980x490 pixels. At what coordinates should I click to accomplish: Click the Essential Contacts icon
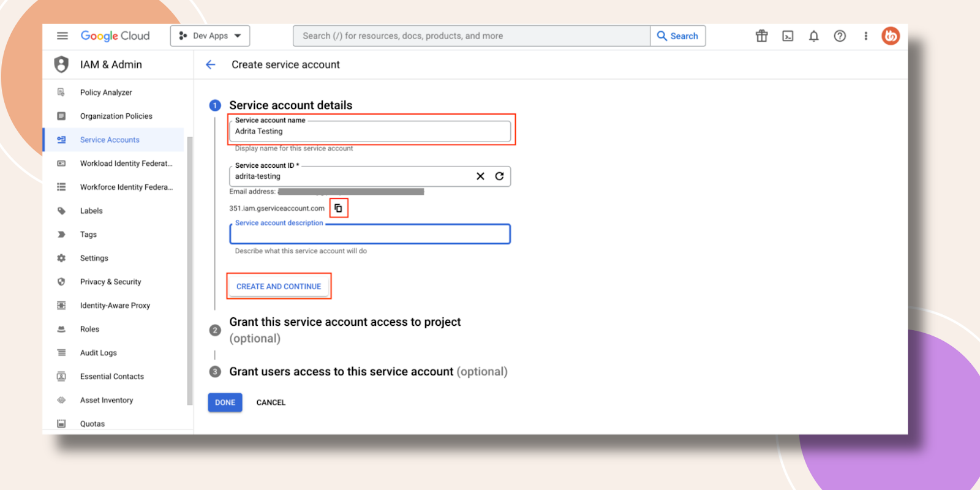tap(61, 377)
